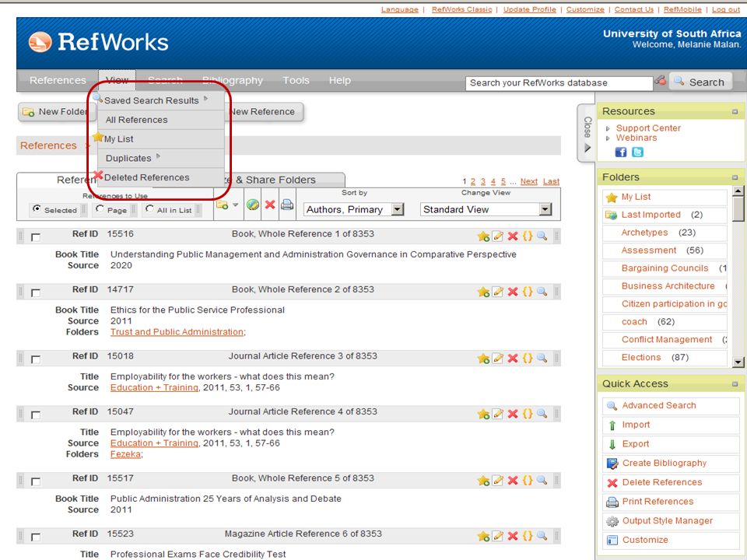Screen dimensions: 747x560
Task: Add reference 15516 to My List star icon
Action: (483, 236)
